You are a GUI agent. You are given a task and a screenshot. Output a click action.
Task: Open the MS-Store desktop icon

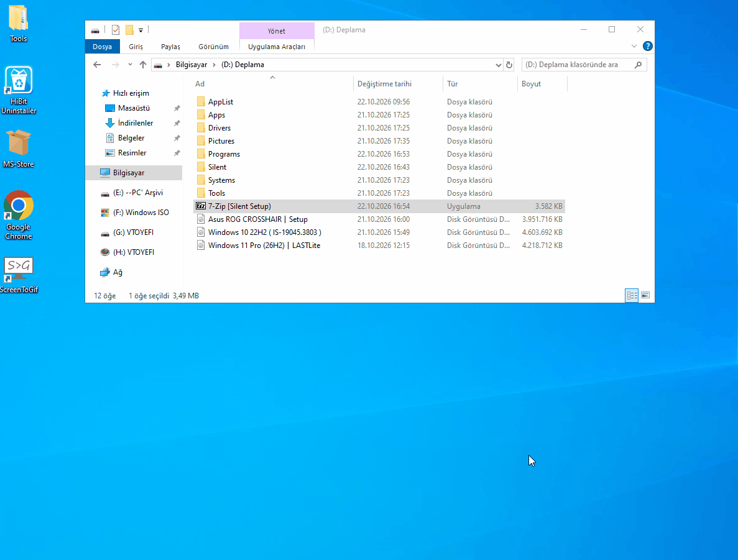click(19, 149)
